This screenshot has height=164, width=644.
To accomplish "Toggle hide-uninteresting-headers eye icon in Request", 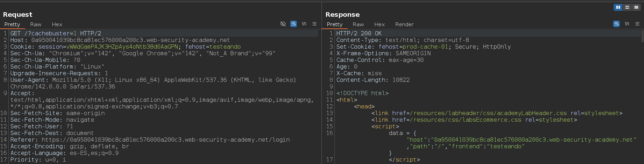I will [283, 24].
